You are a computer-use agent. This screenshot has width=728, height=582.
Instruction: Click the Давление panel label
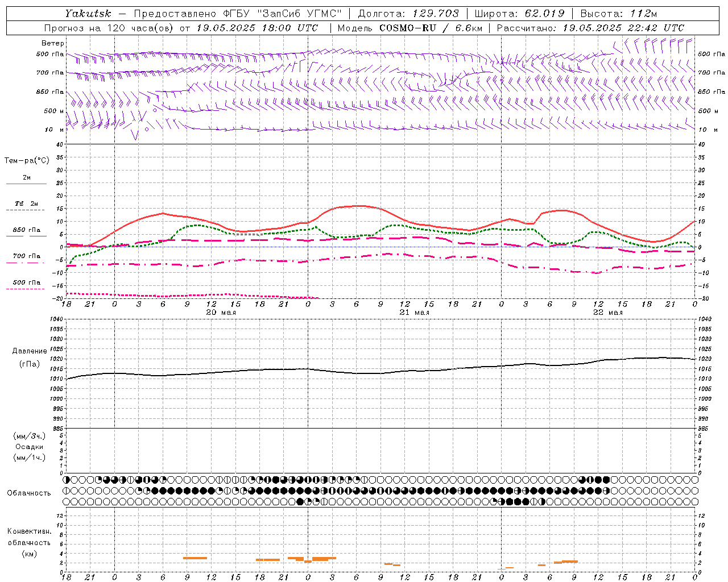(30, 351)
